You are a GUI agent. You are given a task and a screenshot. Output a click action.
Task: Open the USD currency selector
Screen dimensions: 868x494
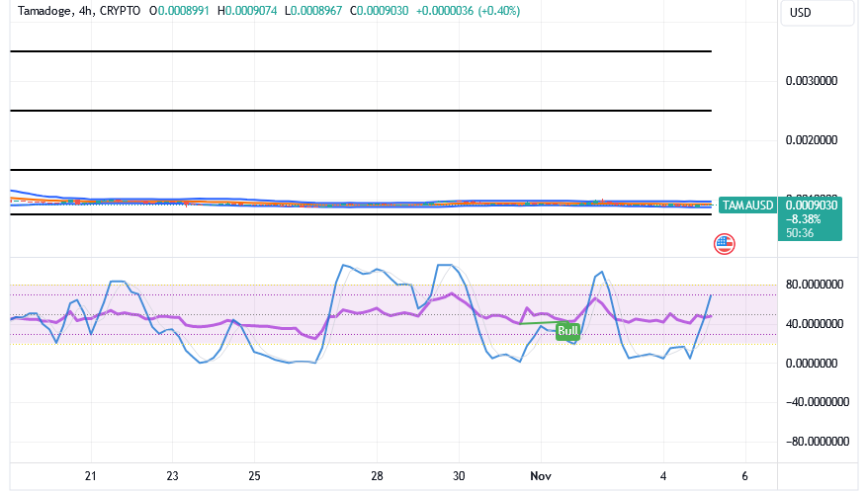point(817,13)
